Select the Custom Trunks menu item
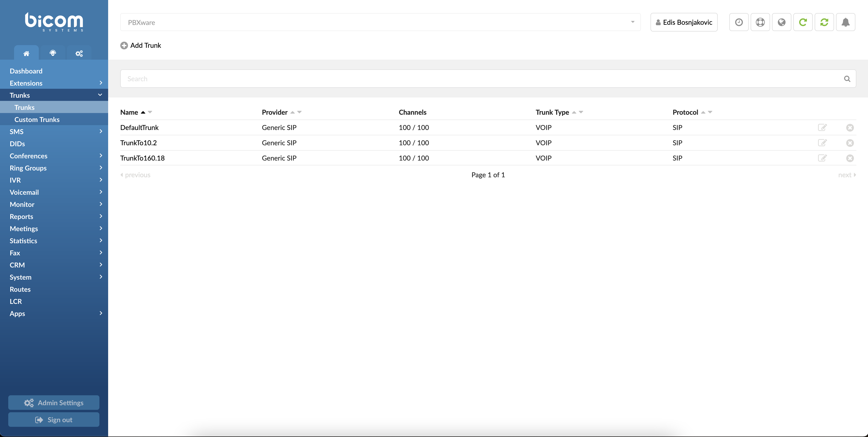The image size is (868, 437). coord(37,119)
